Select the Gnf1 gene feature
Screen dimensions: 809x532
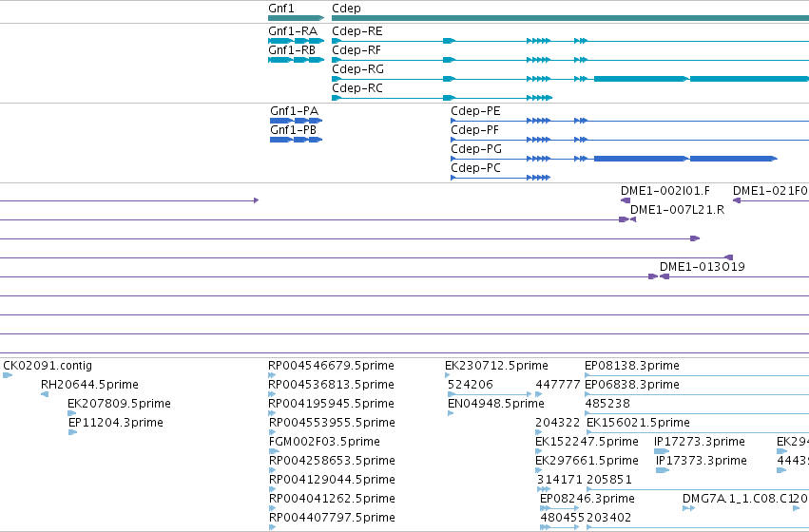pyautogui.click(x=297, y=18)
